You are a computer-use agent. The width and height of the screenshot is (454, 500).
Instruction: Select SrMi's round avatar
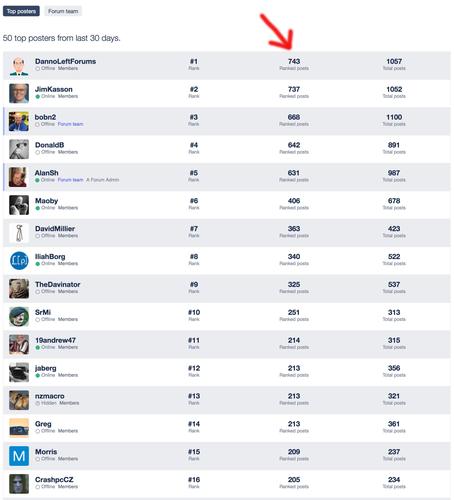click(19, 316)
